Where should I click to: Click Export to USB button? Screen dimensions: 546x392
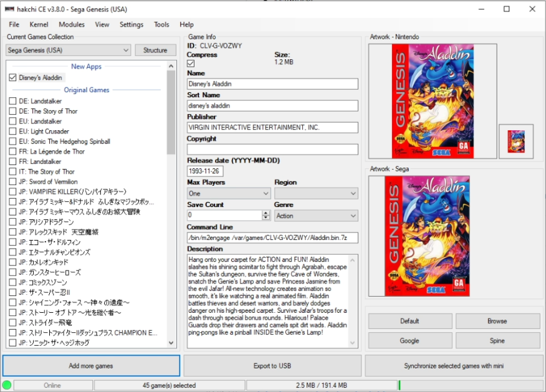pyautogui.click(x=272, y=366)
